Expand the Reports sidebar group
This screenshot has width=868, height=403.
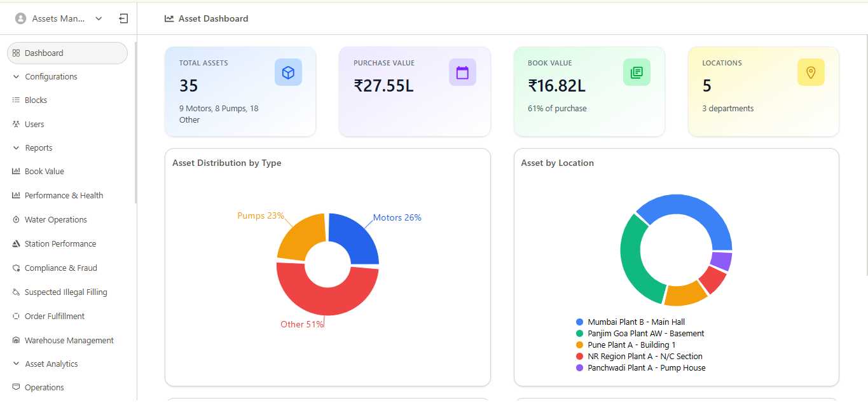point(39,148)
